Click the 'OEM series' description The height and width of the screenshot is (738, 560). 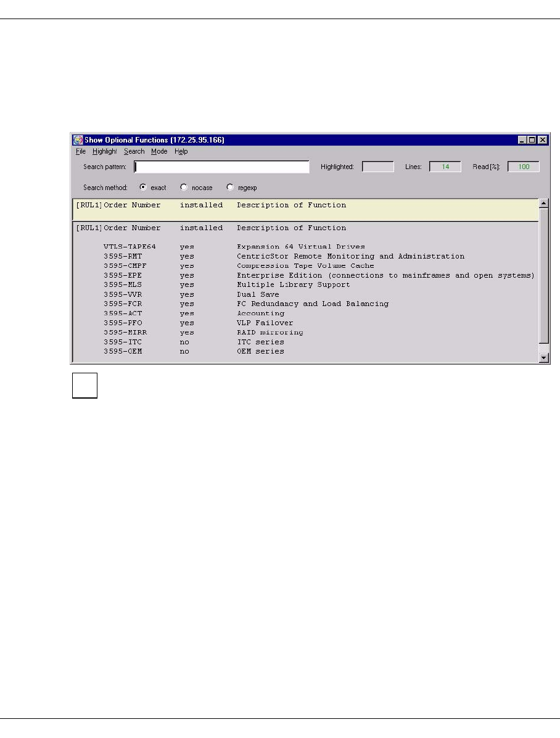click(261, 352)
